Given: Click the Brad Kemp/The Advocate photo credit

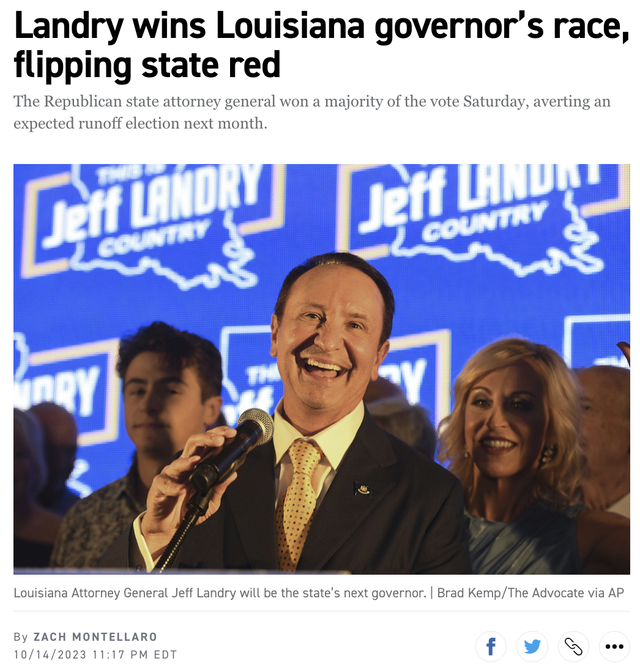Looking at the screenshot, I should point(530,592).
